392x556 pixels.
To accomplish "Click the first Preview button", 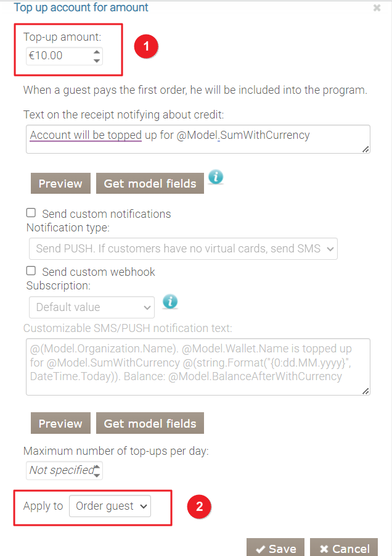I will [x=60, y=183].
